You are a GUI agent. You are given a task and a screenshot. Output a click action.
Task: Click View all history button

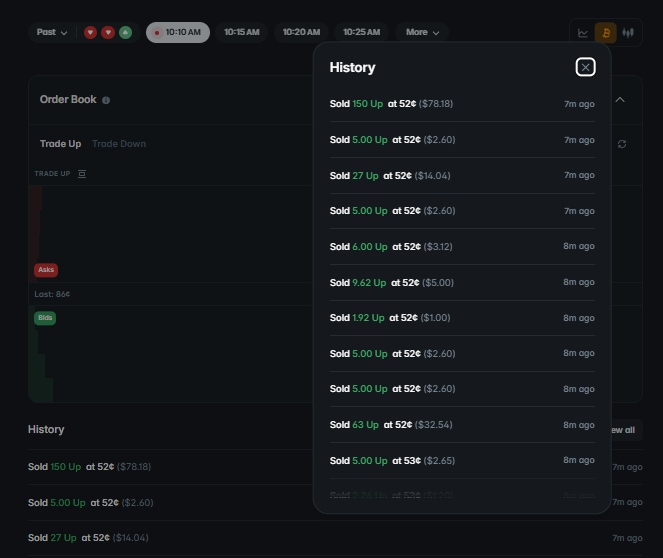point(626,430)
